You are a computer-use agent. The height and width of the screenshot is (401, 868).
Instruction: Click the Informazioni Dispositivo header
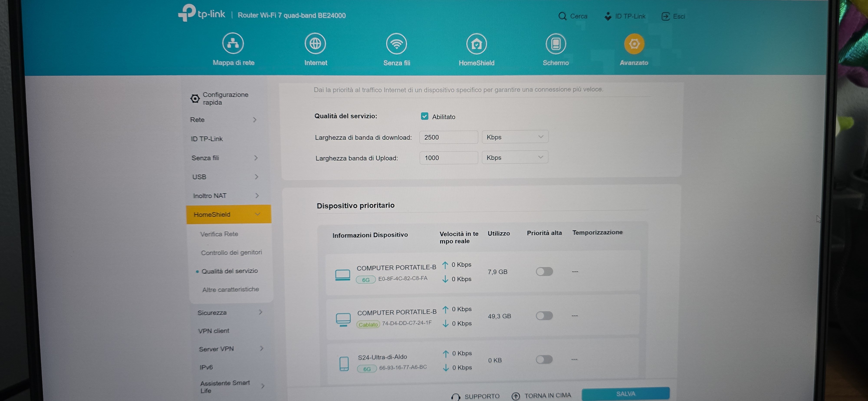point(370,235)
